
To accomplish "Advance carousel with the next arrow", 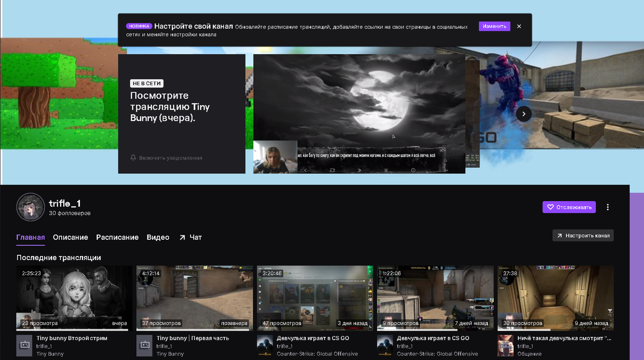I will point(524,114).
